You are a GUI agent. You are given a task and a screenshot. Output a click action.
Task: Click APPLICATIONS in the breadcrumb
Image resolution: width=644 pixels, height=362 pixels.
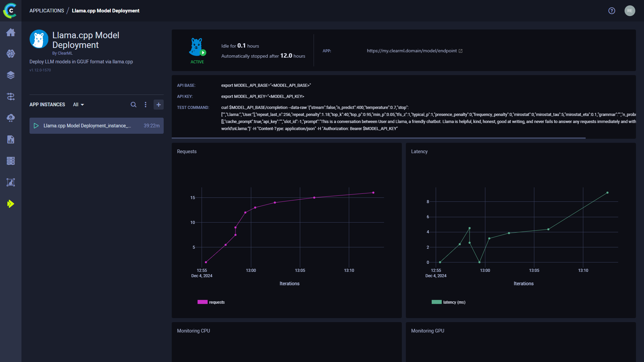pyautogui.click(x=47, y=10)
